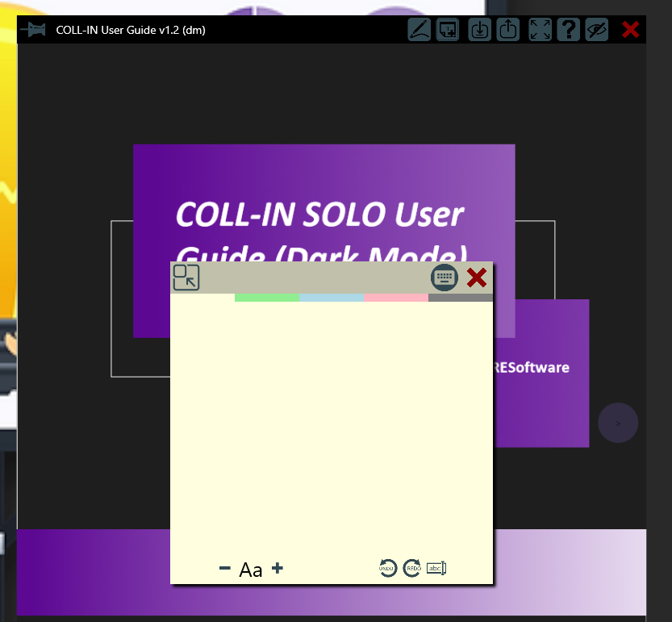Choose the pink note color swatch
Image resolution: width=672 pixels, height=622 pixels.
pyautogui.click(x=396, y=298)
